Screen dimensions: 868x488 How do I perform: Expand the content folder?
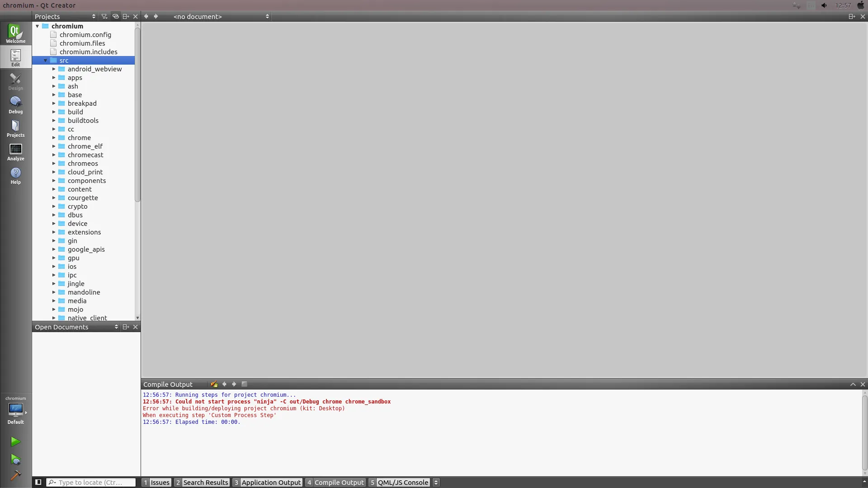pyautogui.click(x=54, y=189)
